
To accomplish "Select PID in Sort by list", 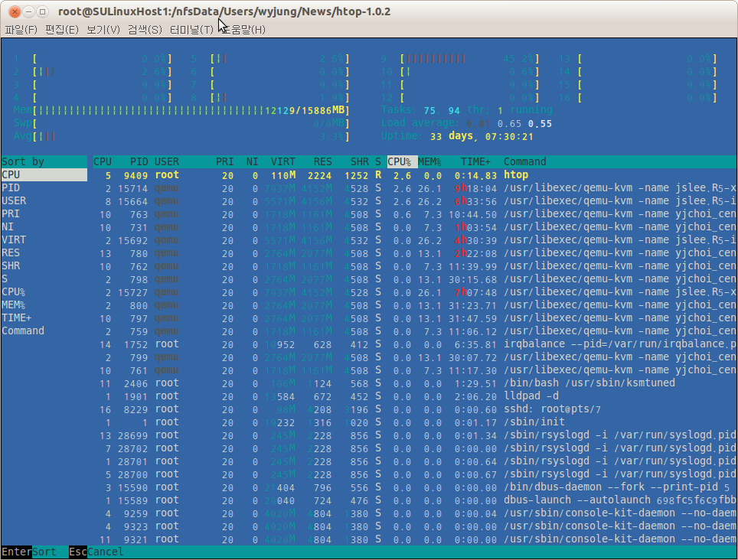I will [x=44, y=188].
